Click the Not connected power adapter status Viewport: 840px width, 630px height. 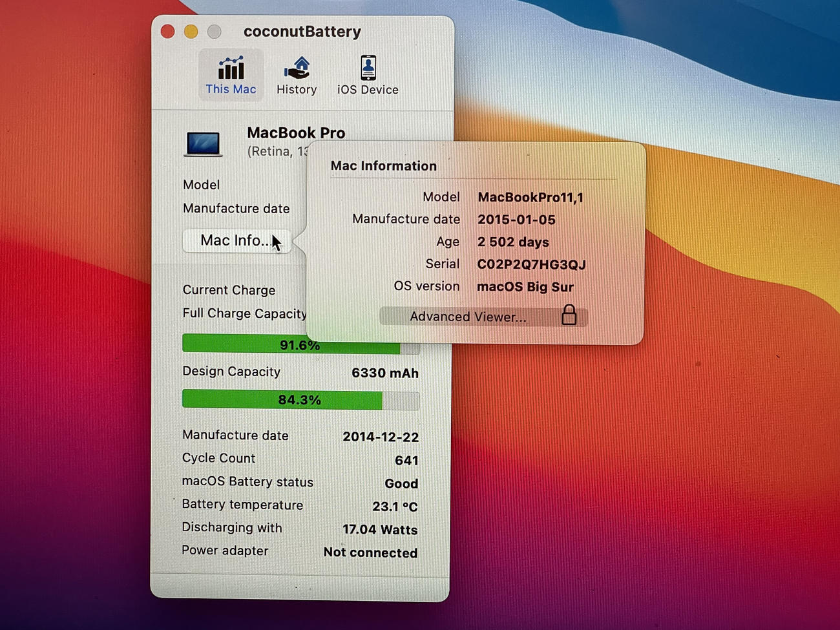(370, 552)
